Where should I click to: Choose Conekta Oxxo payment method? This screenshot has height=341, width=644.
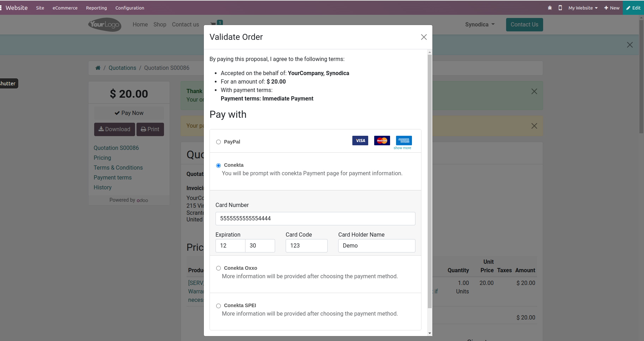(x=218, y=268)
